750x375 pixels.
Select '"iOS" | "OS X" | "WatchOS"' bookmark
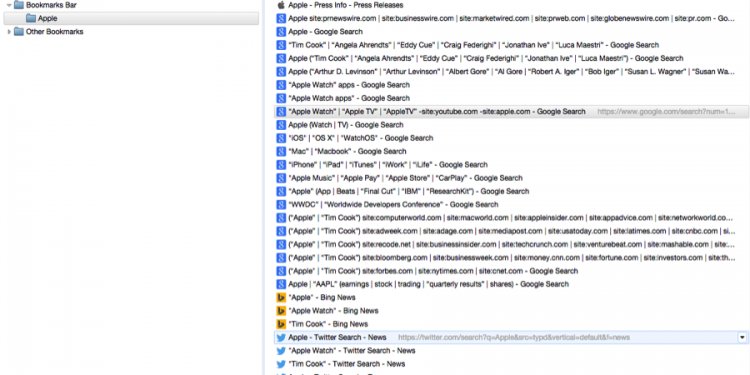pos(361,138)
